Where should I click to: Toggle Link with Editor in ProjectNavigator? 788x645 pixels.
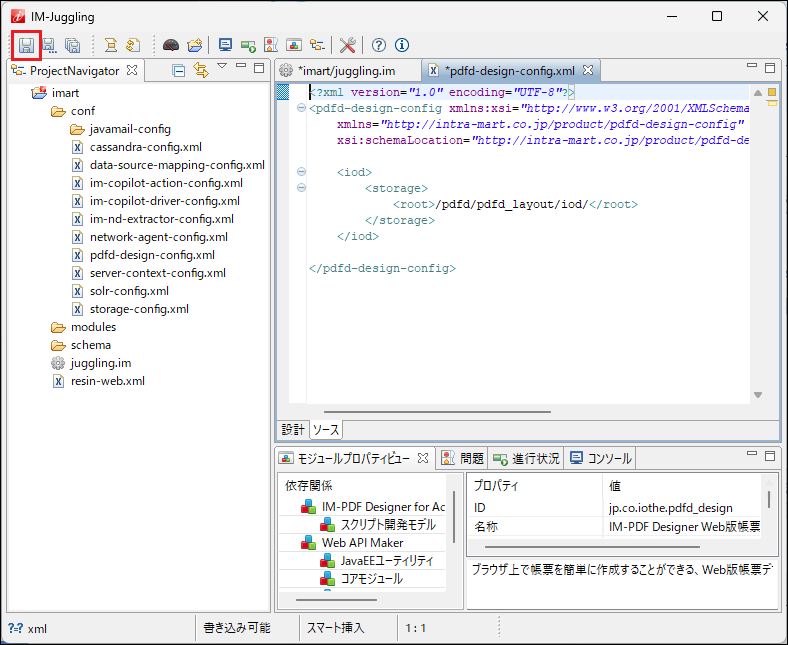click(200, 70)
